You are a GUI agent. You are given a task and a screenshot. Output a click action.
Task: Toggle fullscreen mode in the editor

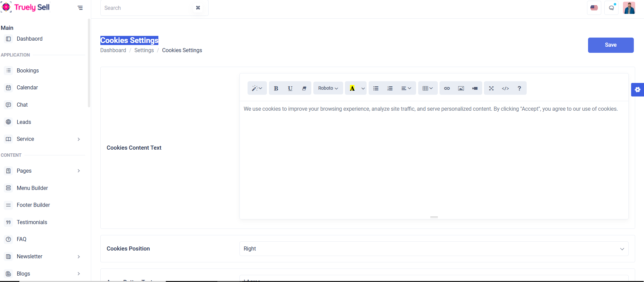[491, 88]
